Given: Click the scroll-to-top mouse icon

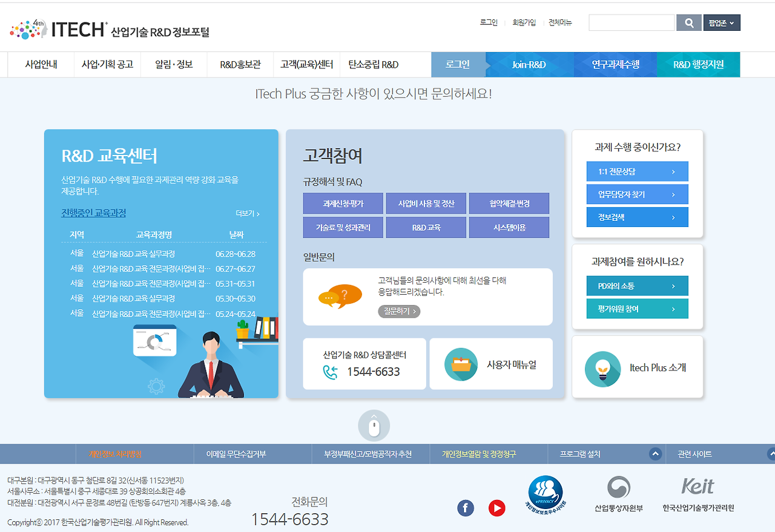Looking at the screenshot, I should point(374,425).
